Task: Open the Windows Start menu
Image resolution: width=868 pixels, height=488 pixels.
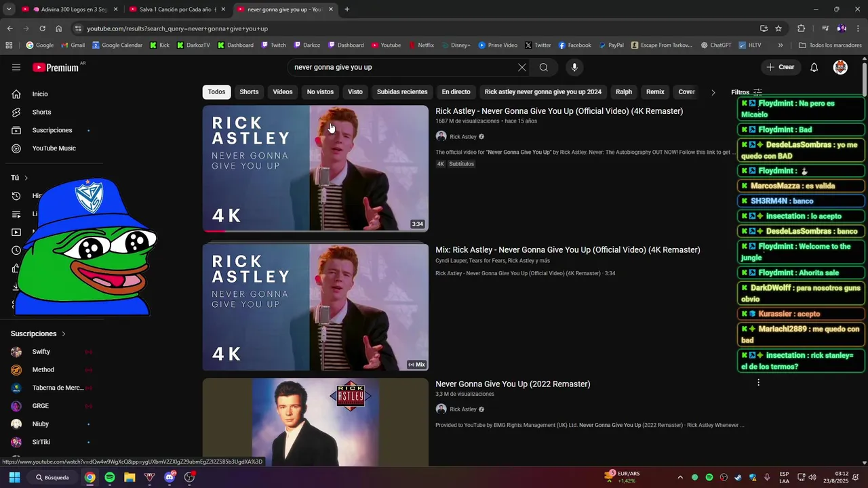Action: 14,477
